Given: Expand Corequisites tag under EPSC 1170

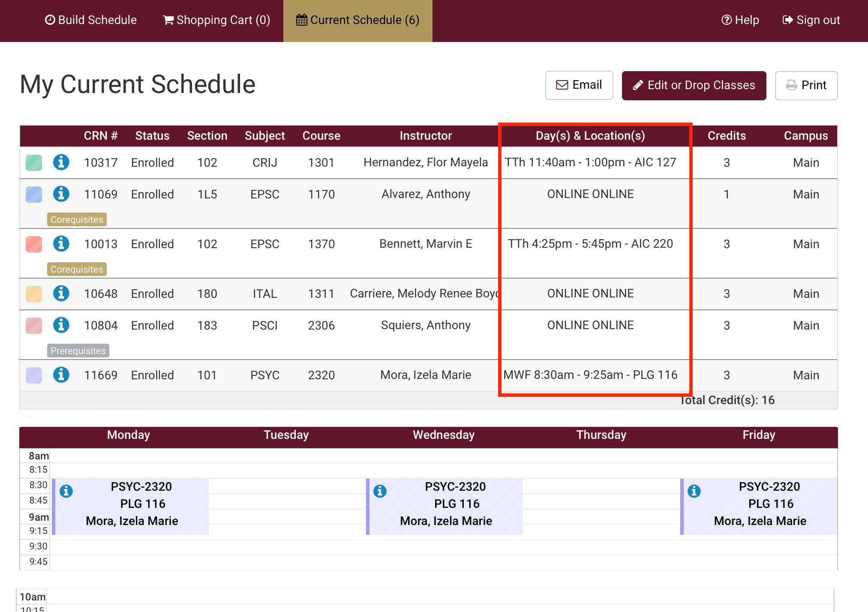Looking at the screenshot, I should point(77,219).
